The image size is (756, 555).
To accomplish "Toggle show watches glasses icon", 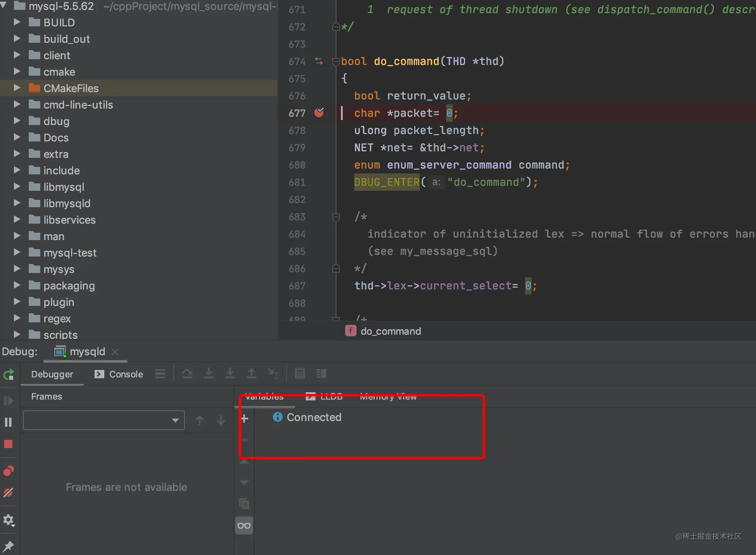I will [244, 526].
